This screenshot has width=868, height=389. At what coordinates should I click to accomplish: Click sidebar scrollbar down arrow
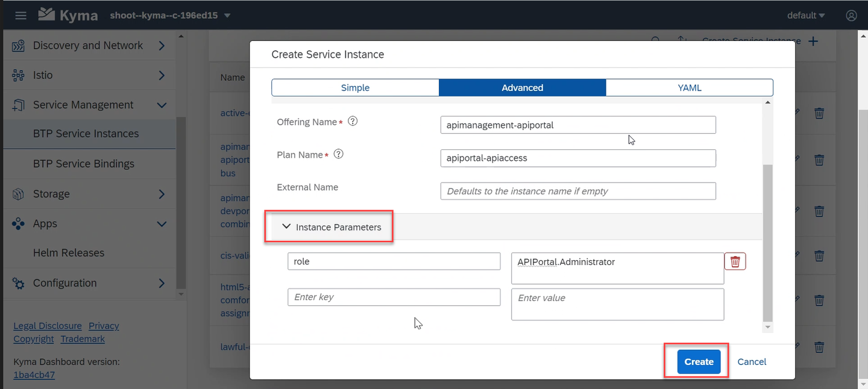tap(181, 294)
